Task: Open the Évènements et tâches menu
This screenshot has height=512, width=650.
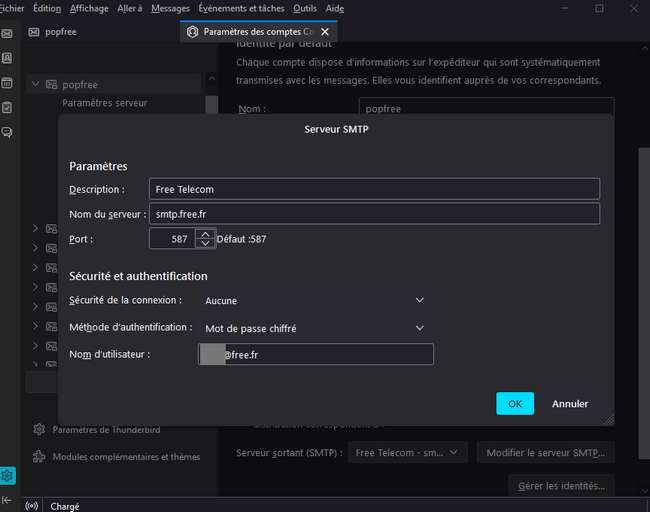Action: (241, 8)
